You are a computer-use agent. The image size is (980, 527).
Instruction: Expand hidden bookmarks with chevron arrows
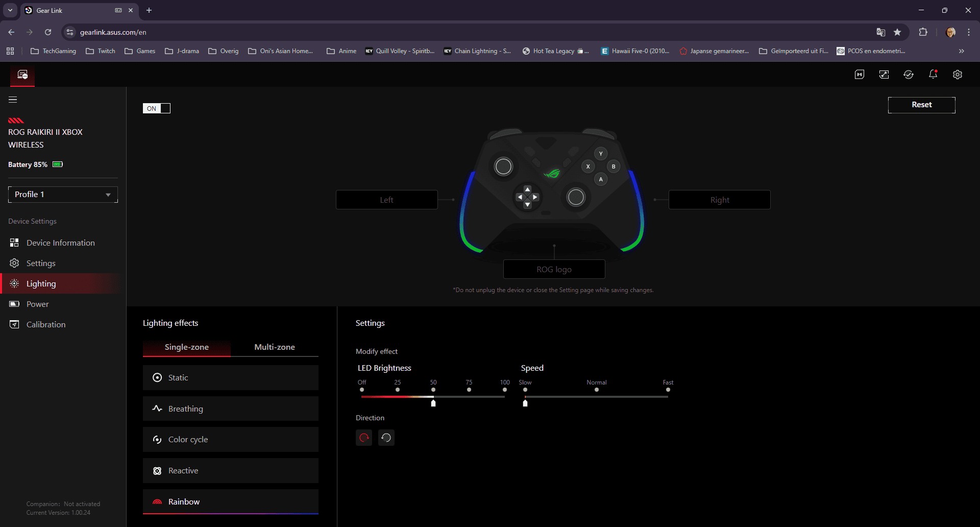[x=961, y=51]
